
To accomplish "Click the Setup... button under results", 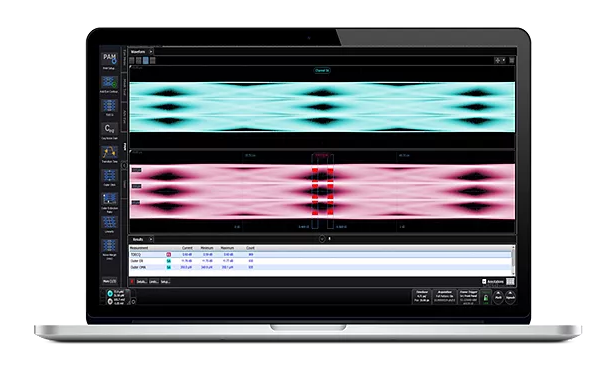I will click(165, 281).
